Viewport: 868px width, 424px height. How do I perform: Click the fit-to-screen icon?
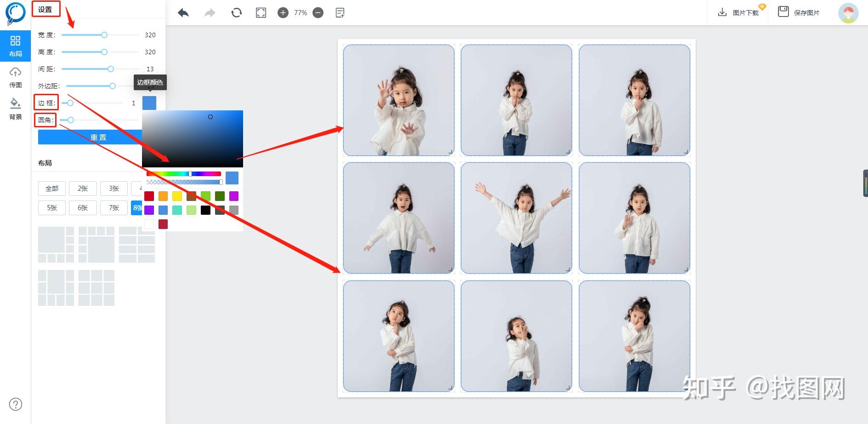(261, 13)
